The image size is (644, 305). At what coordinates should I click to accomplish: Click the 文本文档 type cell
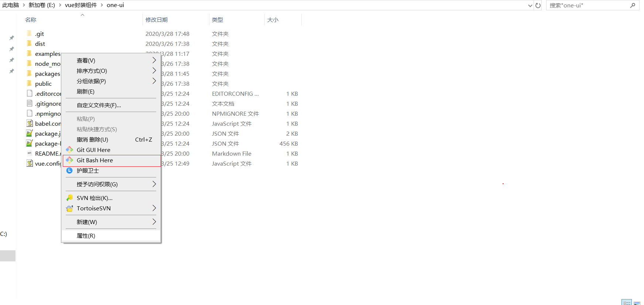(x=223, y=104)
